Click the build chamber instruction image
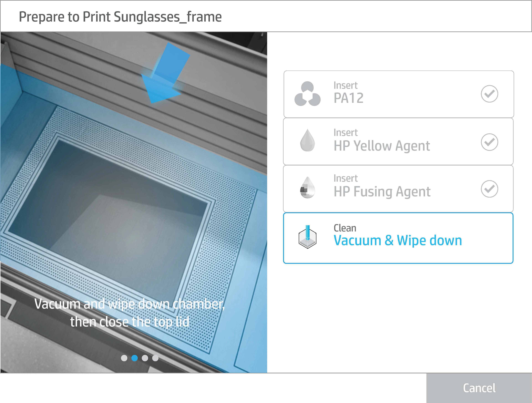 click(134, 202)
